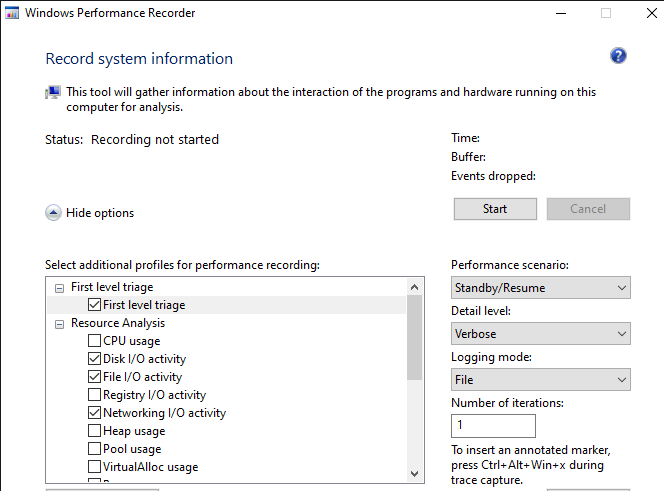This screenshot has height=491, width=664.
Task: Enable the Heap usage checkbox
Action: [94, 430]
